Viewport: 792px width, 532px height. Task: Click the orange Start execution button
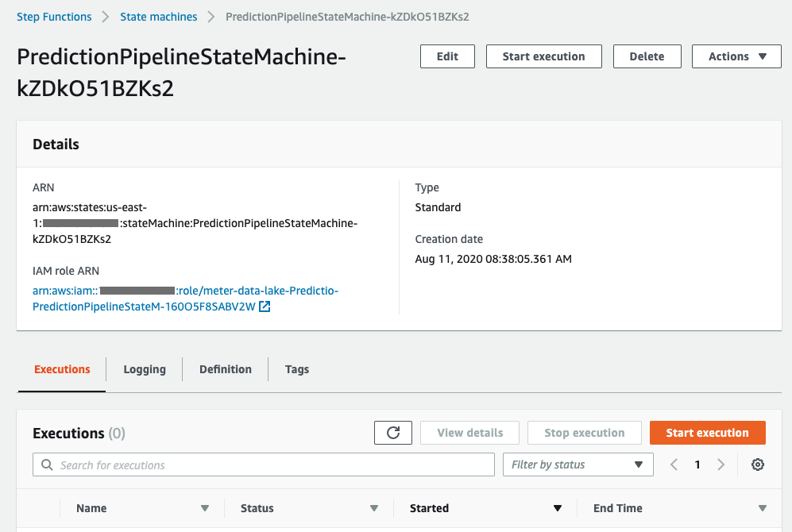pos(708,433)
